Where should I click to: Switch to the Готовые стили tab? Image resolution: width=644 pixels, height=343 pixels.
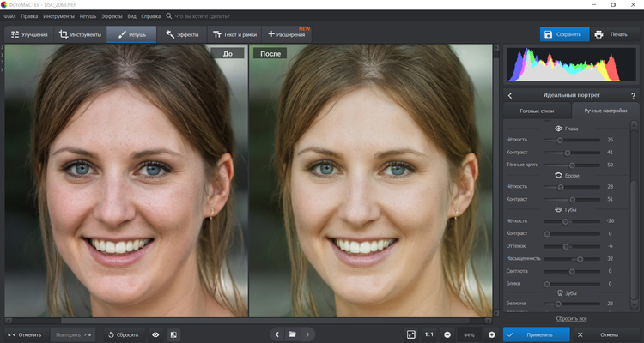point(538,111)
